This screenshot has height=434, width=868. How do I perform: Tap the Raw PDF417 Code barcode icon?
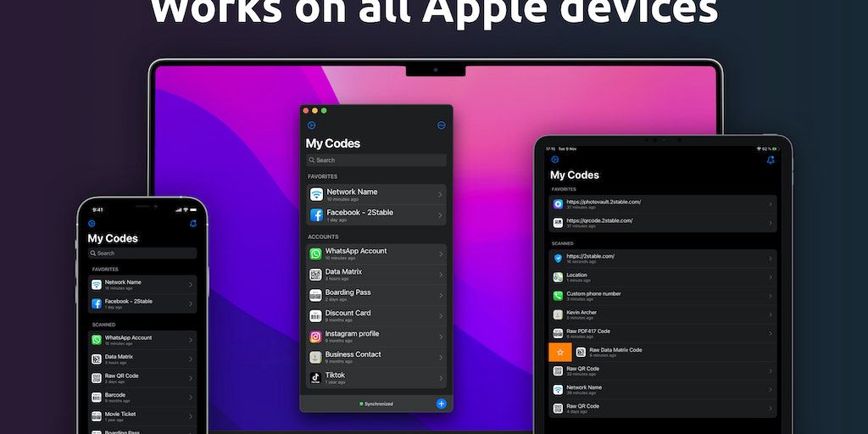click(558, 333)
